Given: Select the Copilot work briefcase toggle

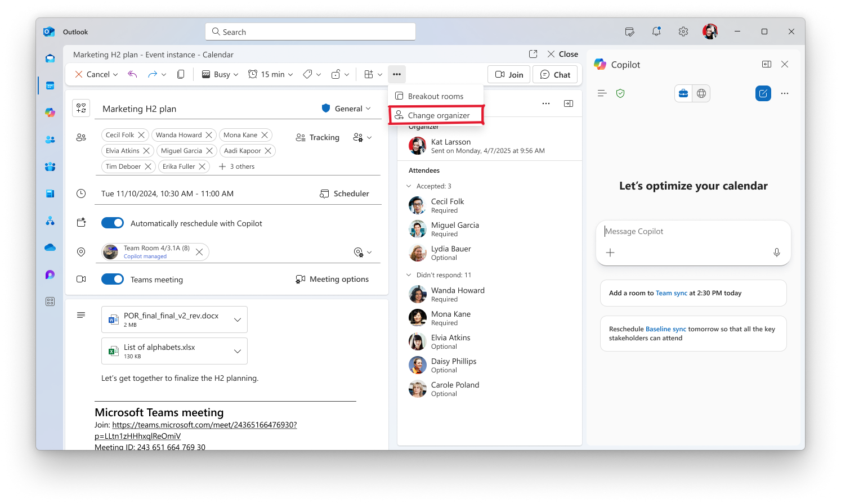Looking at the screenshot, I should [683, 93].
